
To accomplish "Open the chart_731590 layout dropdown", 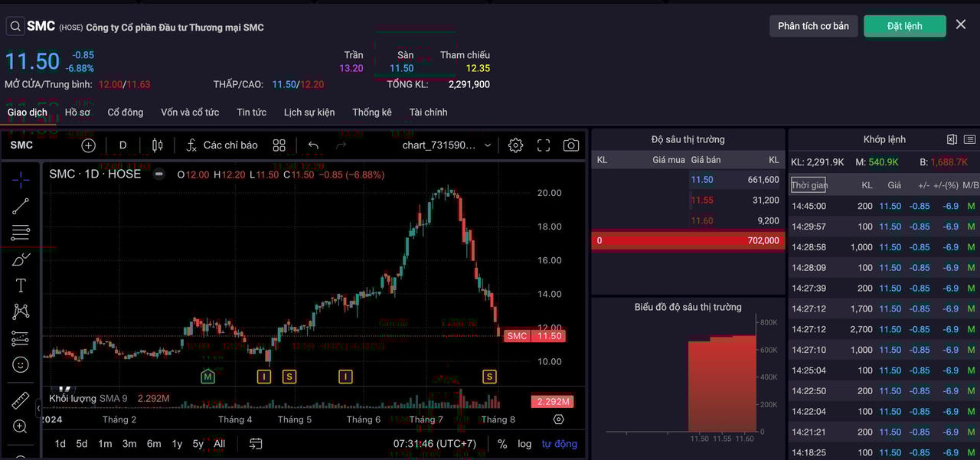I will (447, 145).
